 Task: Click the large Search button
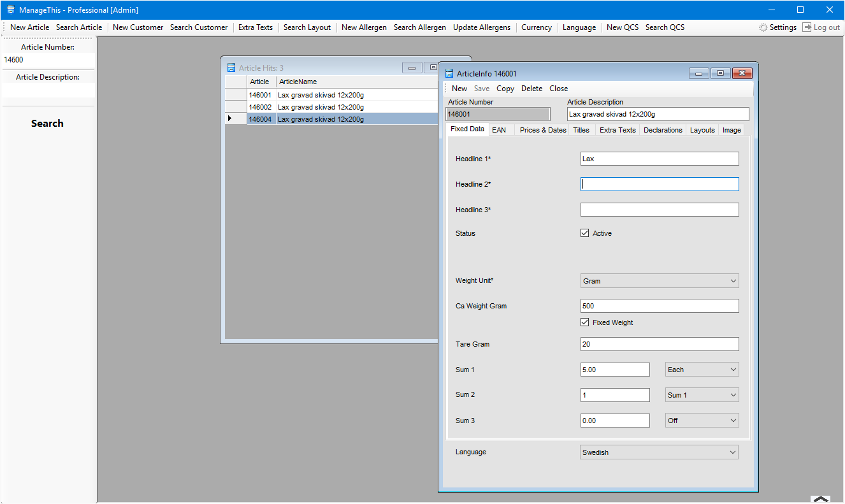click(47, 124)
